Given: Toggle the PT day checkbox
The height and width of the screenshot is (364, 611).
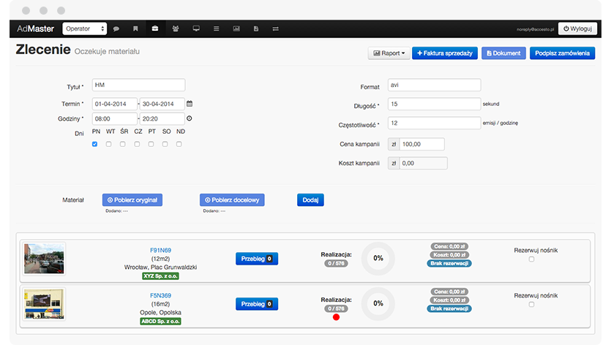Looking at the screenshot, I should pyautogui.click(x=151, y=144).
